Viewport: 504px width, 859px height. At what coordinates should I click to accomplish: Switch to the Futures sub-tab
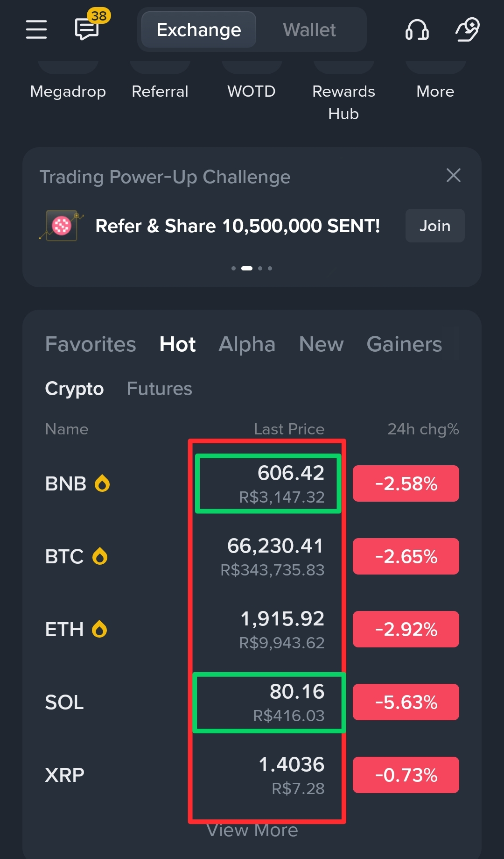point(159,389)
